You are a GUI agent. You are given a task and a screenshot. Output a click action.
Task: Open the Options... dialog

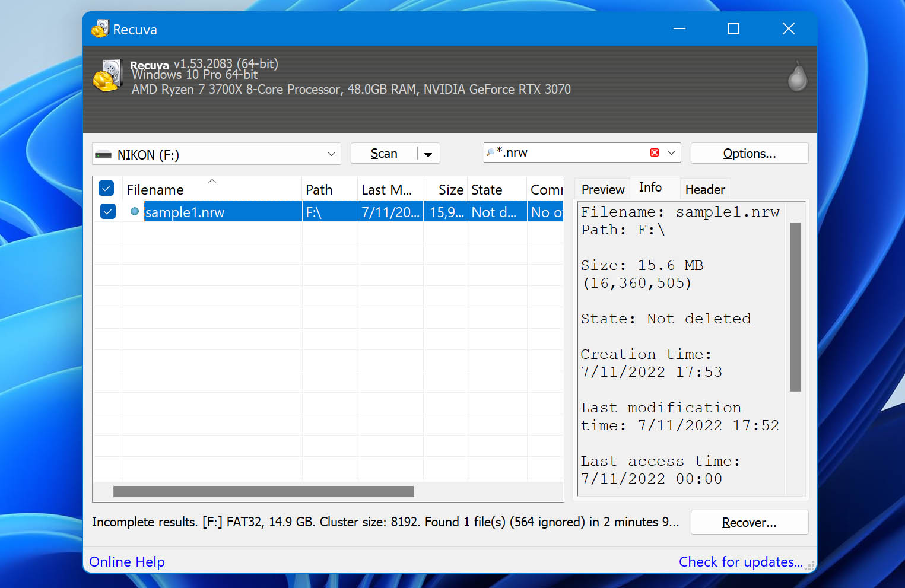[x=750, y=154]
